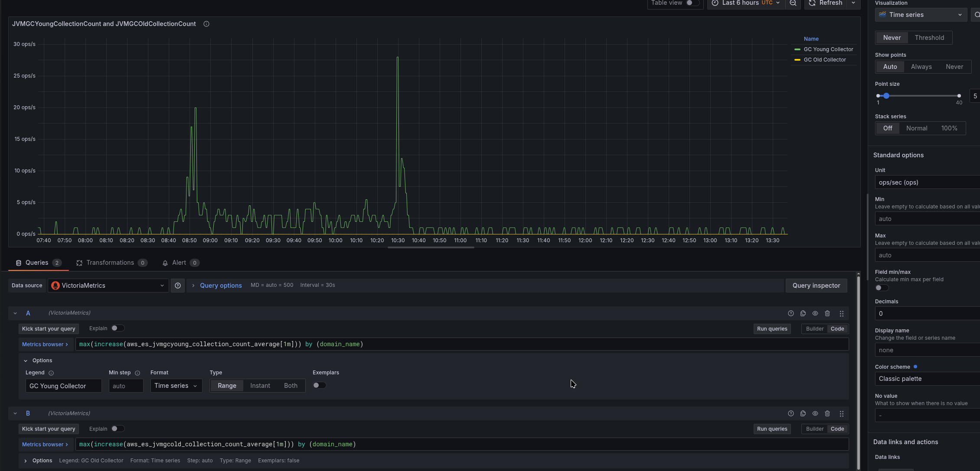Switch to the Transformations tab
The width and height of the screenshot is (980, 471).
click(110, 263)
